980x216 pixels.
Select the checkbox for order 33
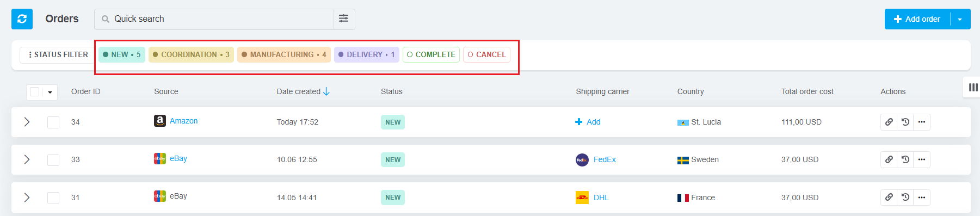click(x=53, y=160)
